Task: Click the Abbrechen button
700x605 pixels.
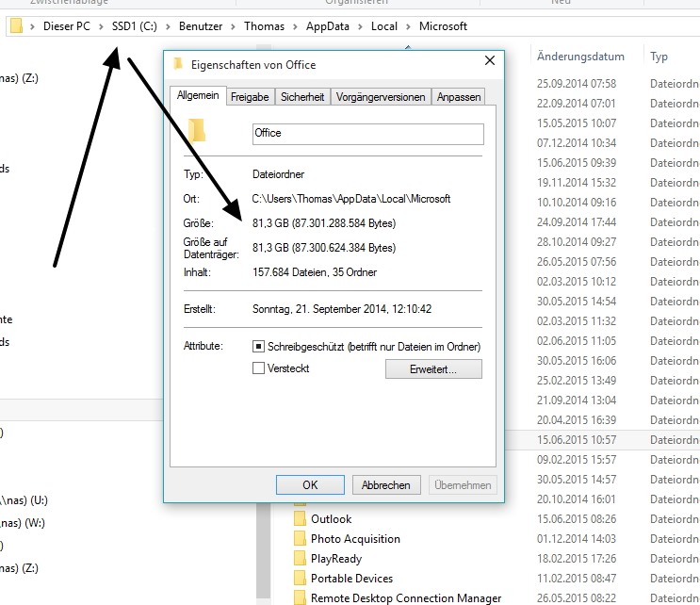Action: click(386, 485)
